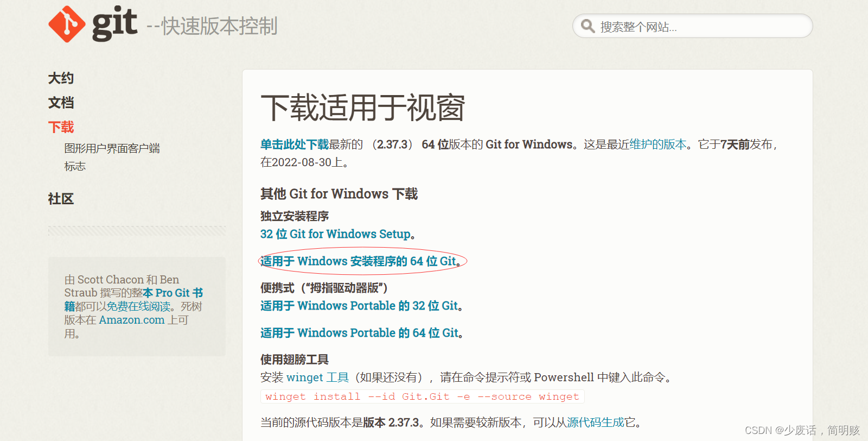
Task: Download 适用于 Windows 安装程序的 64 位 Git
Action: [358, 261]
